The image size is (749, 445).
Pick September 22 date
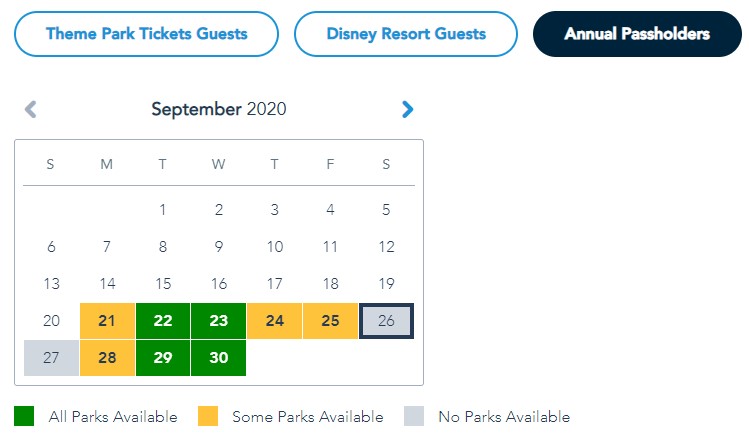[163, 321]
